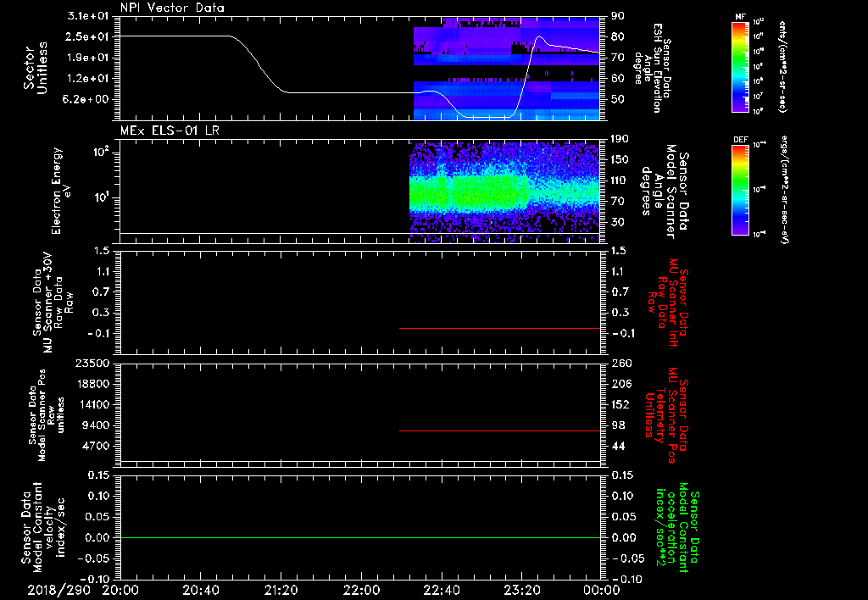
Task: Click the DEF color scale bar
Action: pyautogui.click(x=741, y=190)
